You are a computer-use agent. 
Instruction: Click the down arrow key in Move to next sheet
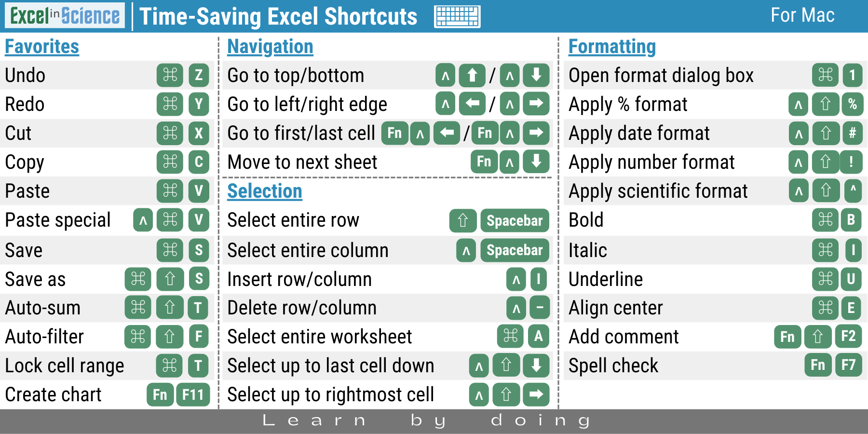pos(536,162)
